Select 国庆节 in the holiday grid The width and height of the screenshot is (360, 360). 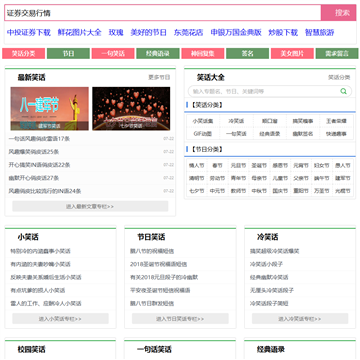(280, 191)
